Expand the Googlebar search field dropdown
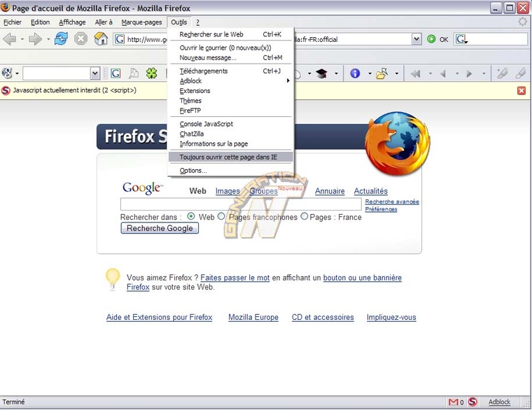The height and width of the screenshot is (410, 532). coord(95,73)
